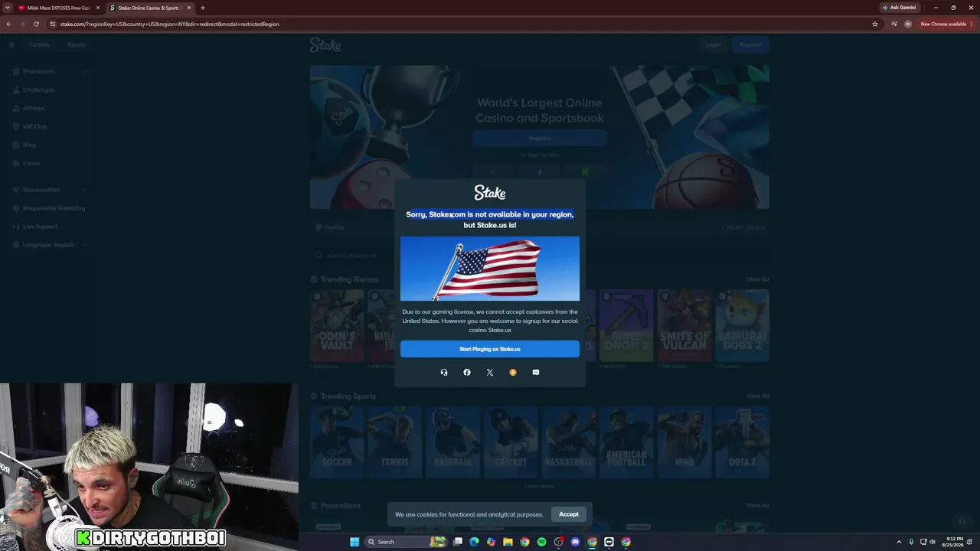Viewport: 980px width, 551px height.
Task: Open Affiliate in the sidebar
Action: click(34, 108)
